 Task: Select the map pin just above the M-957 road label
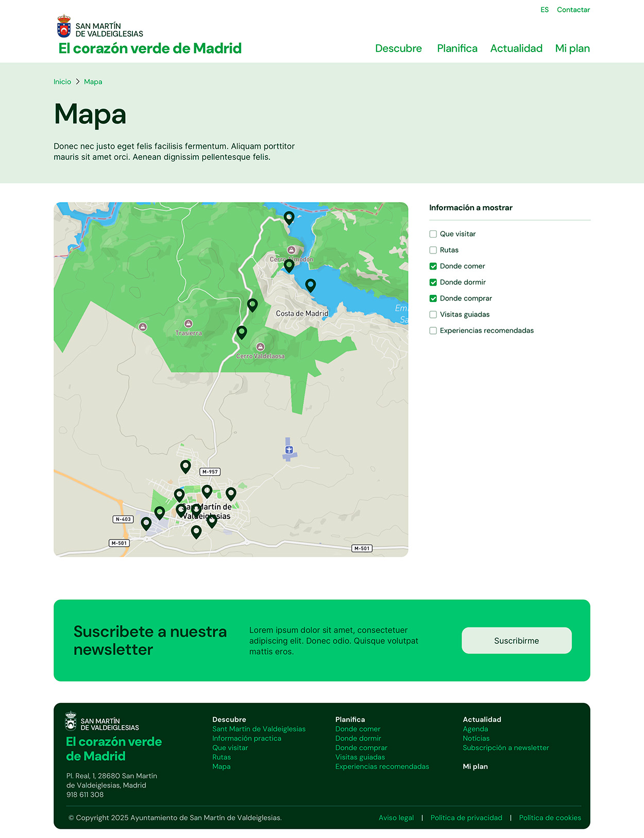[185, 466]
